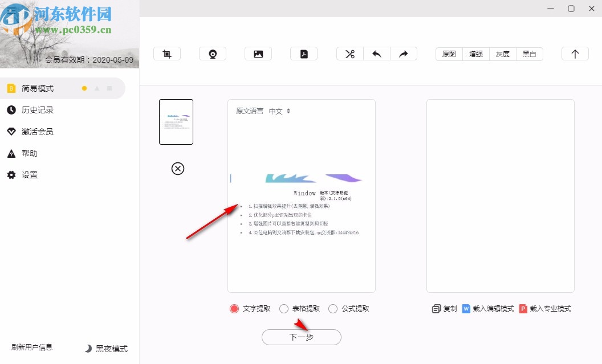This screenshot has height=364, width=602.
Task: Select the scissors cut tool
Action: pos(349,53)
